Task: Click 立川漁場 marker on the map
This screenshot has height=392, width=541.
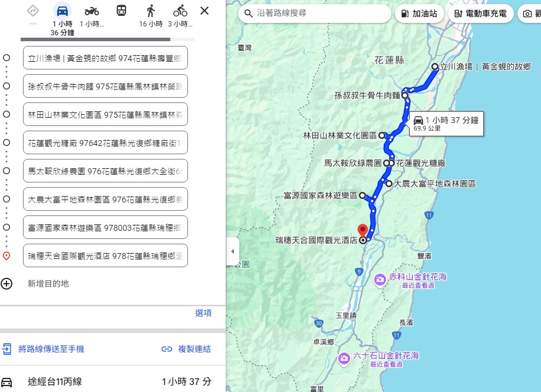Action: tap(435, 67)
